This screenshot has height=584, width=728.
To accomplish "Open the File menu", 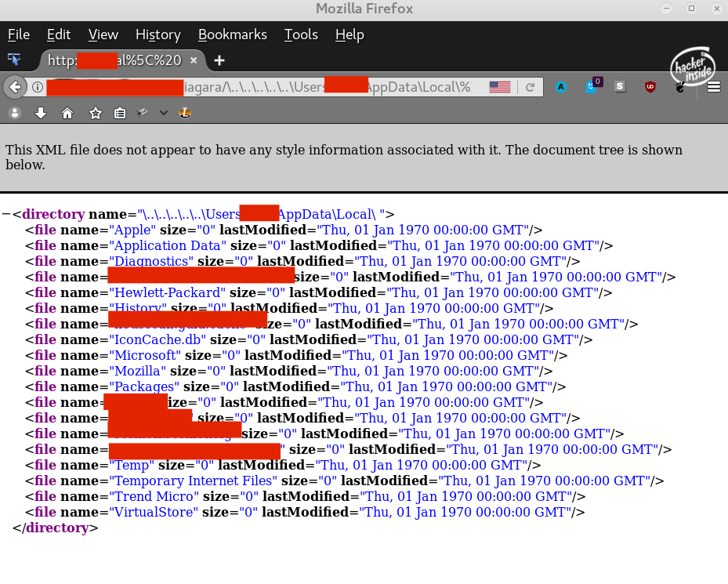I will click(x=19, y=34).
